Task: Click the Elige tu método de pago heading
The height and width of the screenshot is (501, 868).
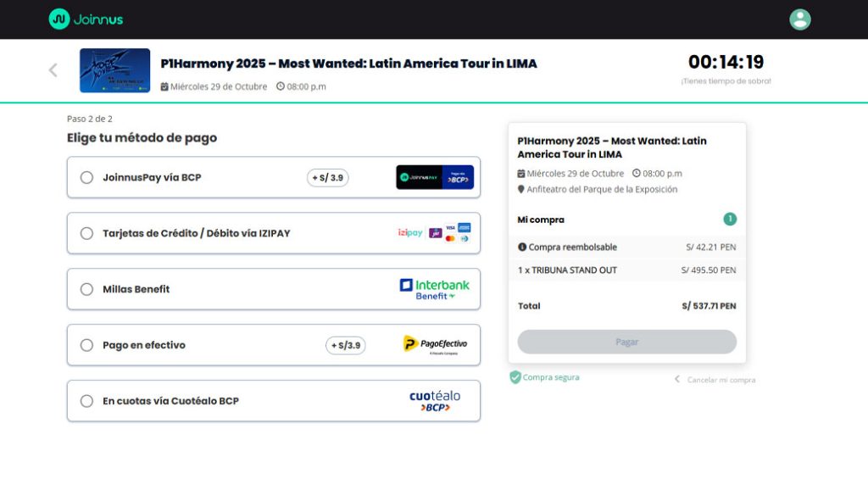Action: 142,138
